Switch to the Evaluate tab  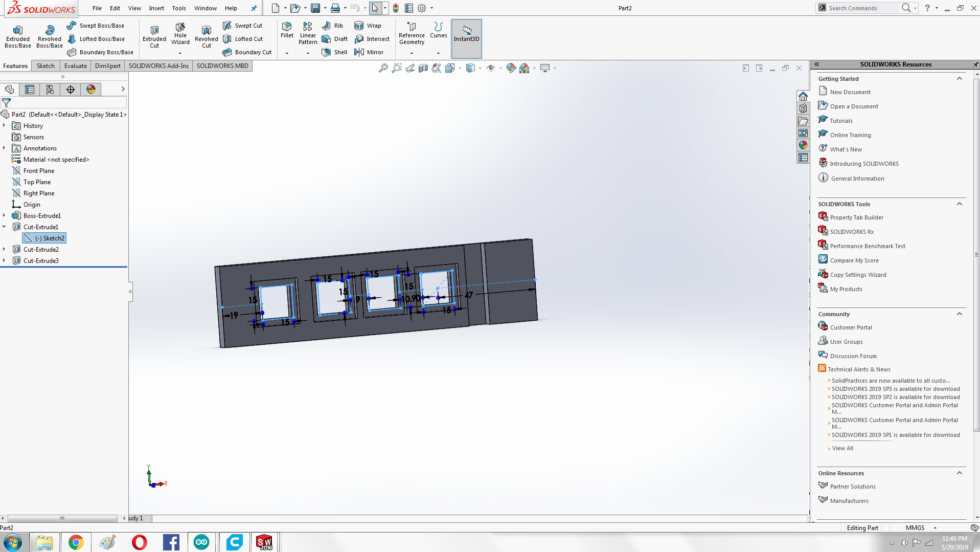pyautogui.click(x=76, y=66)
